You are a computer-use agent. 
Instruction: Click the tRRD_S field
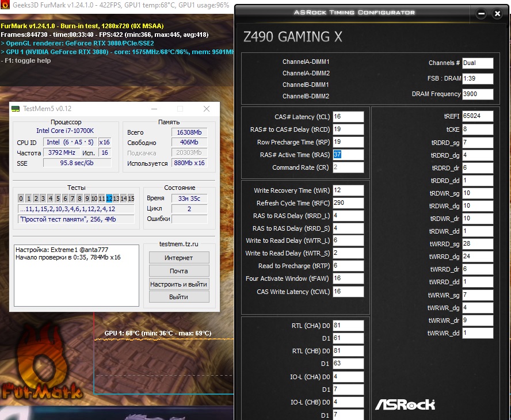click(x=348, y=228)
